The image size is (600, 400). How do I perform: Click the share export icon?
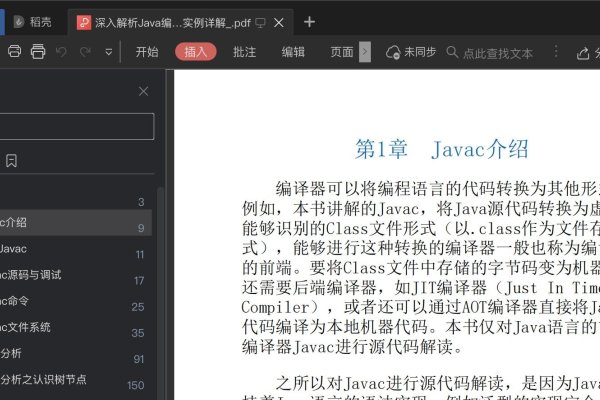(583, 53)
